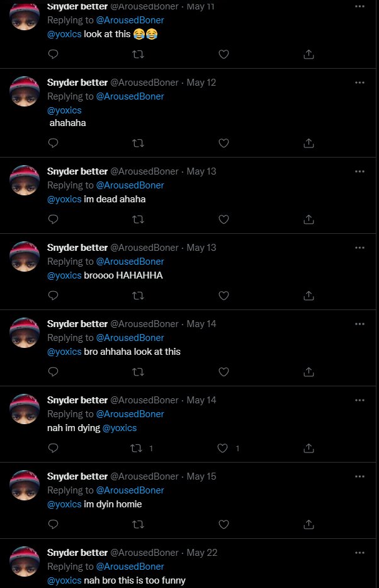Like the "nah im dying" tweet
379x588 pixels.
click(222, 448)
